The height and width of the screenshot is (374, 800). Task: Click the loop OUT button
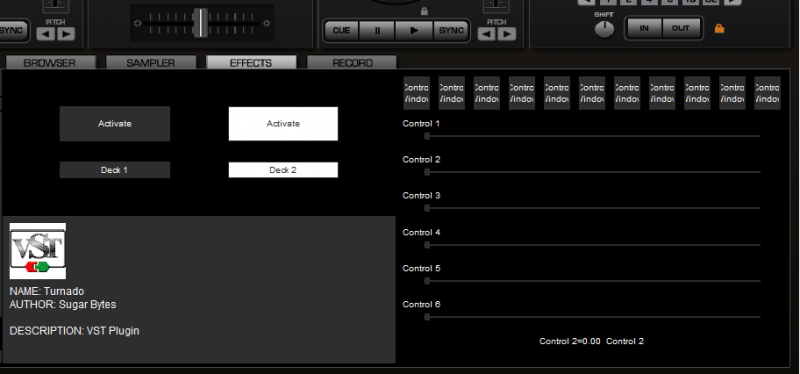[x=681, y=29]
